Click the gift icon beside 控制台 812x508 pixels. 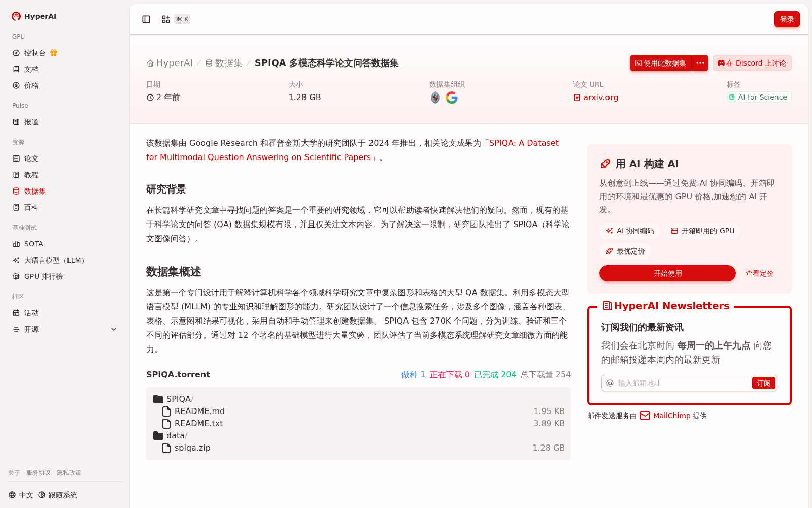point(54,53)
